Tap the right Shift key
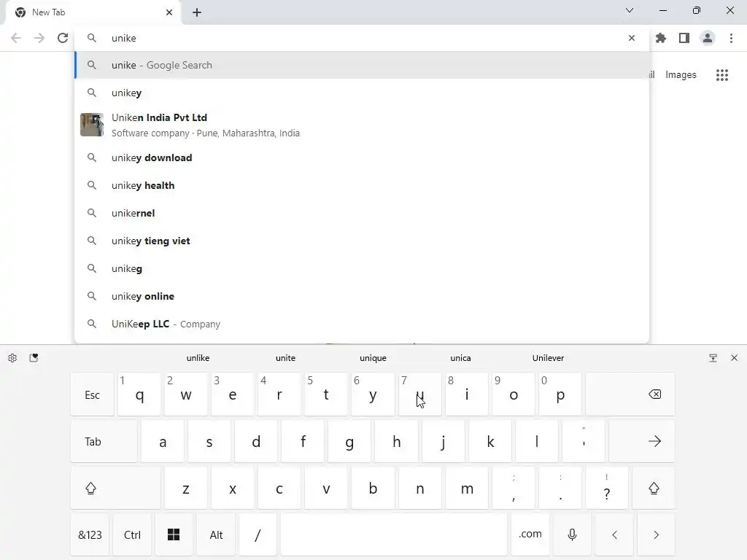The width and height of the screenshot is (747, 560). pos(654,488)
